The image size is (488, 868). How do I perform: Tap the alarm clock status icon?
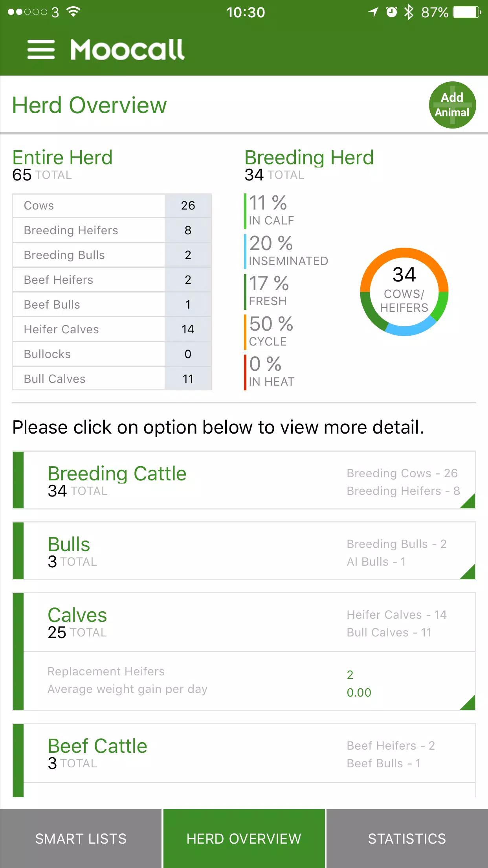[x=391, y=12]
